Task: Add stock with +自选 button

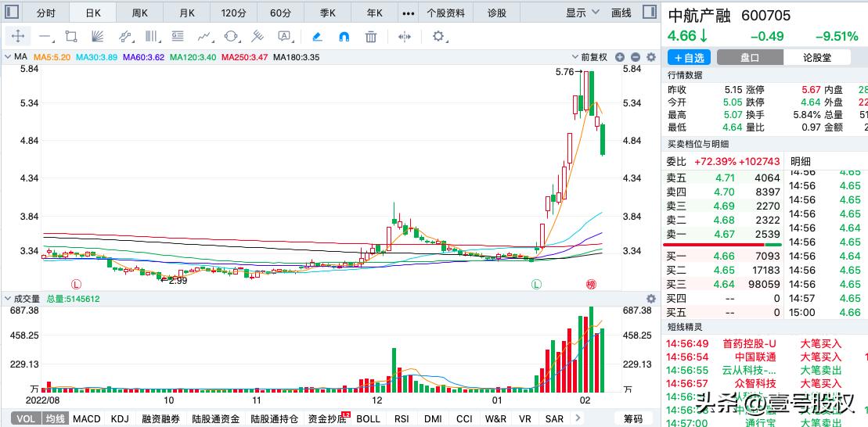Action: pos(690,58)
